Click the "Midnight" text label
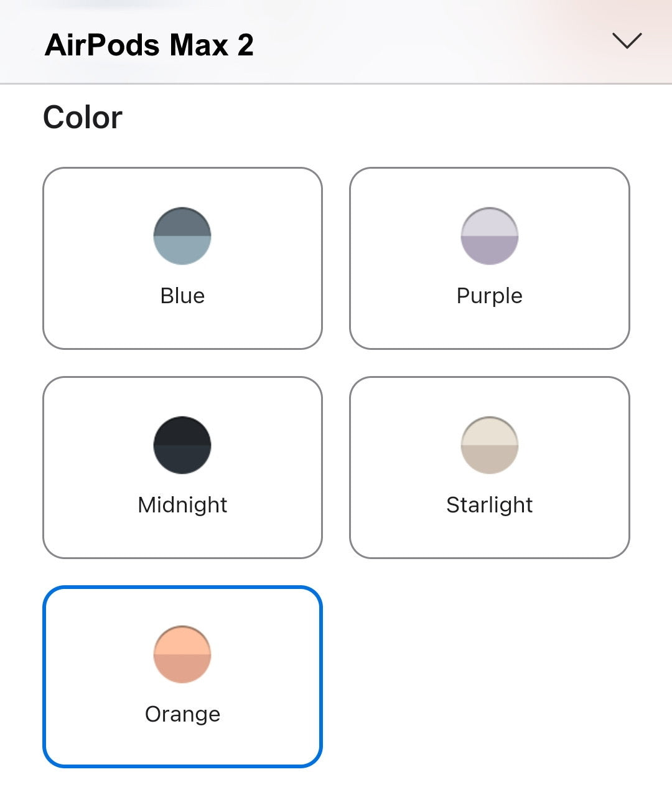The image size is (672, 810). tap(182, 506)
